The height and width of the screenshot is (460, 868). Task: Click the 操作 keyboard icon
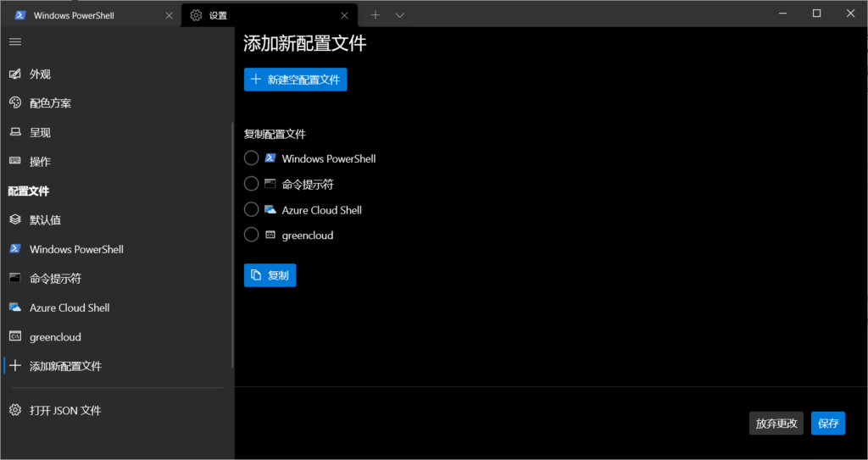[15, 161]
